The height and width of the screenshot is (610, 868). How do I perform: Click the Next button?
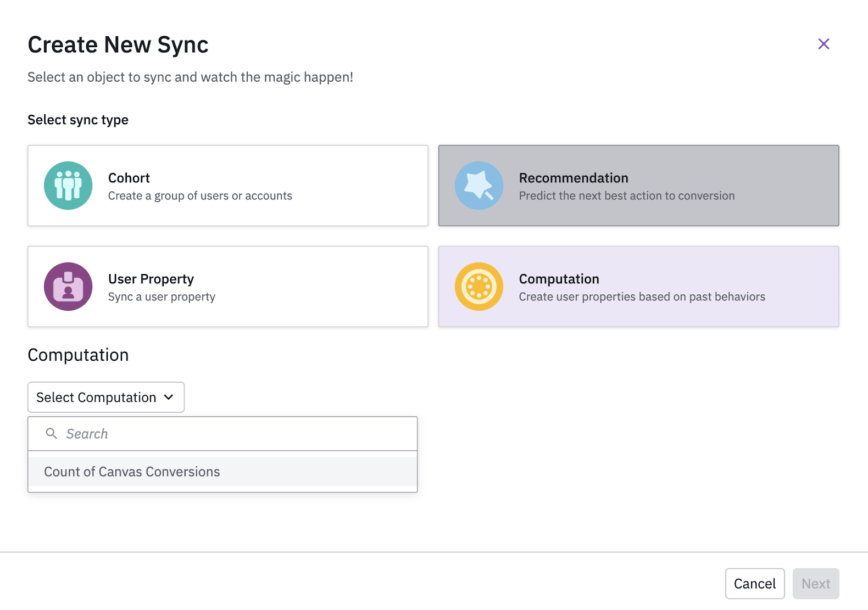815,584
